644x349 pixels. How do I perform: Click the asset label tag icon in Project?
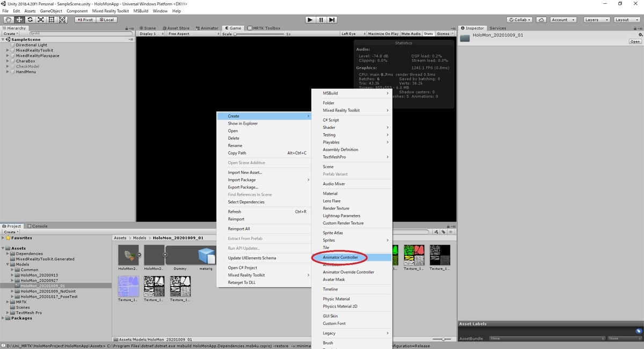point(443,232)
